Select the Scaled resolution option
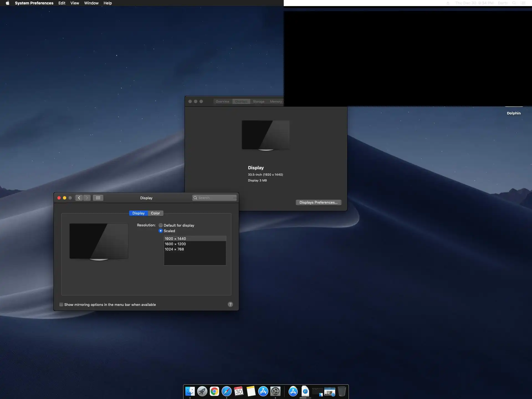Screen dimensions: 532x399 click(x=161, y=231)
